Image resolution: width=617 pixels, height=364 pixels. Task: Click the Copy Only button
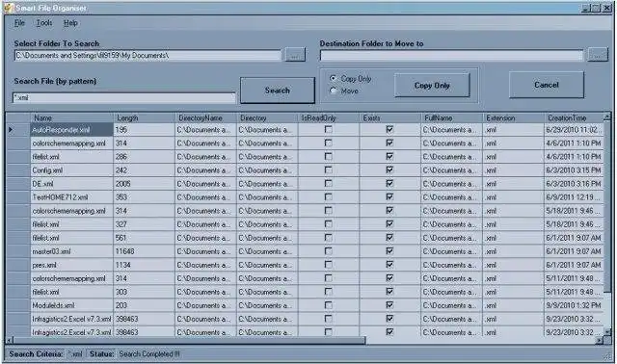432,86
